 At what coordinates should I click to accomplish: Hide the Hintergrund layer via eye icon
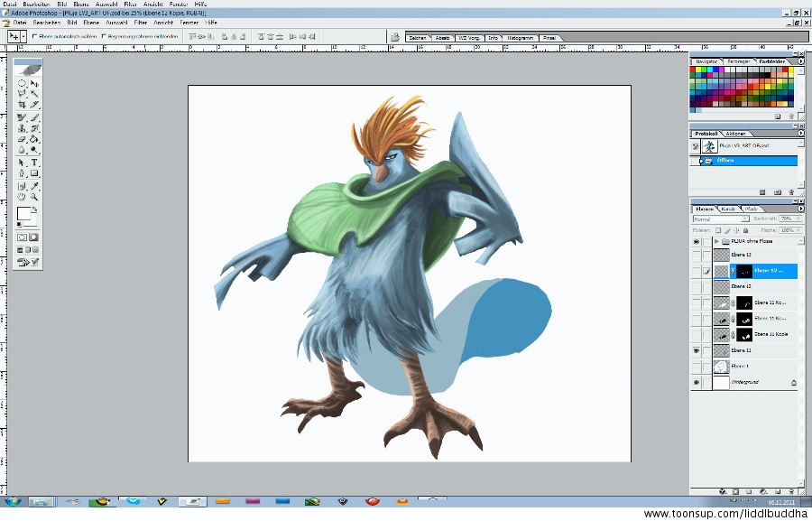click(696, 383)
